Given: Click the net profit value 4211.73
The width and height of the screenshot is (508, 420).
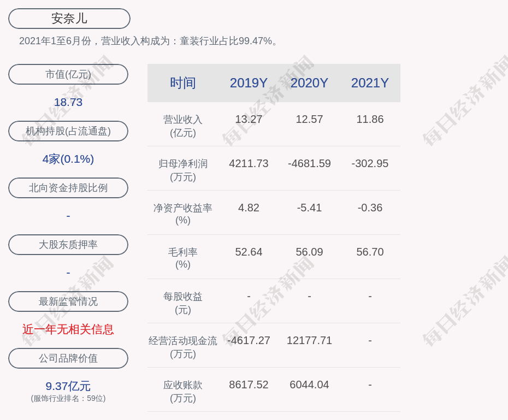Looking at the screenshot, I should pyautogui.click(x=249, y=163).
